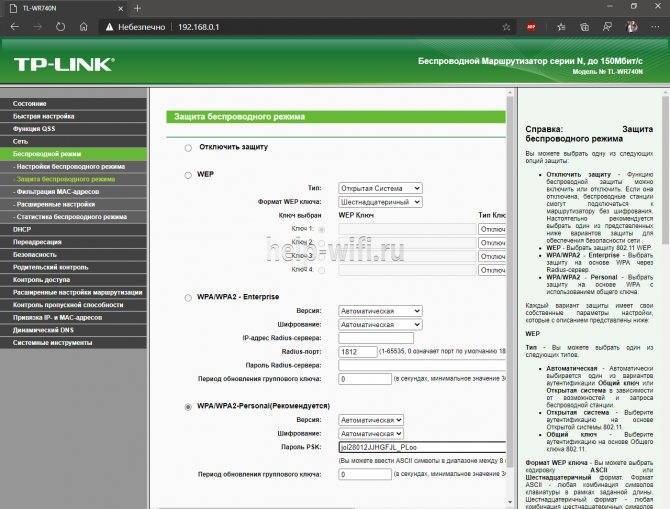670x509 pixels.
Task: Open Функция QSS menu item
Action: (73, 129)
